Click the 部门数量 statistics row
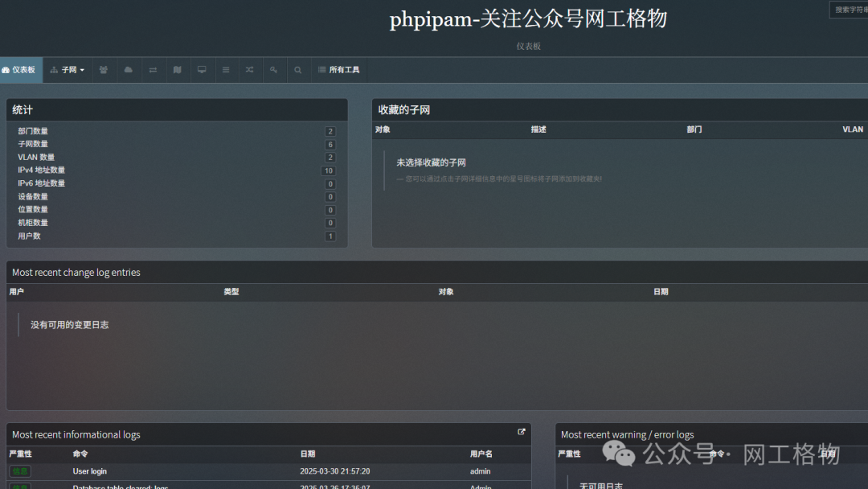This screenshot has width=868, height=489. click(177, 131)
